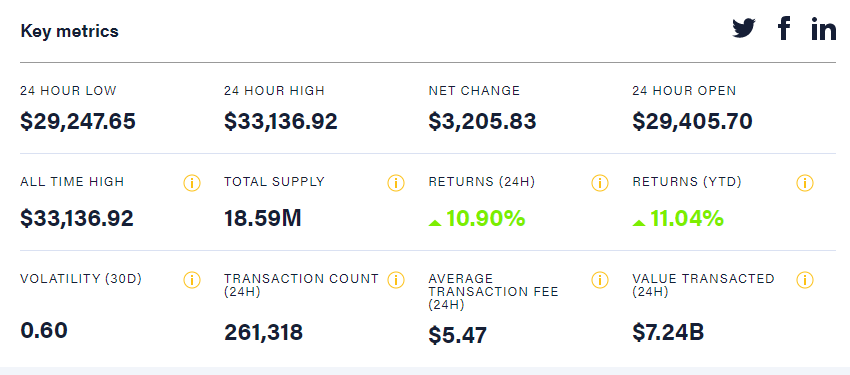Viewport: 850px width, 375px height.
Task: Open info icon for Volatility (30D)
Action: click(192, 280)
